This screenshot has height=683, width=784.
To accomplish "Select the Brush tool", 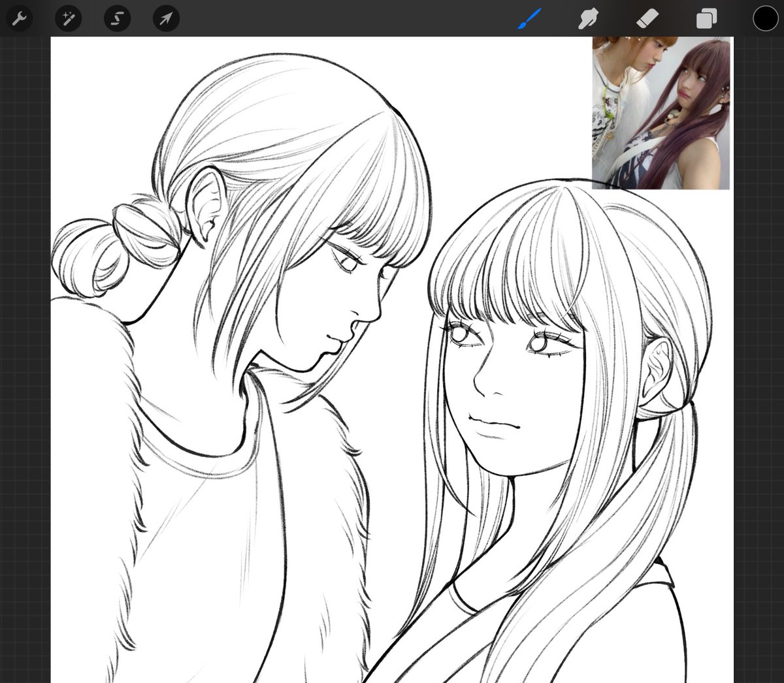I will [x=529, y=19].
